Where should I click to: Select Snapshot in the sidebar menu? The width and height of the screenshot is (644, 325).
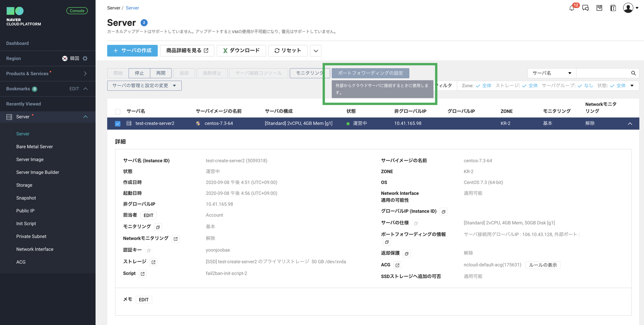[26, 198]
